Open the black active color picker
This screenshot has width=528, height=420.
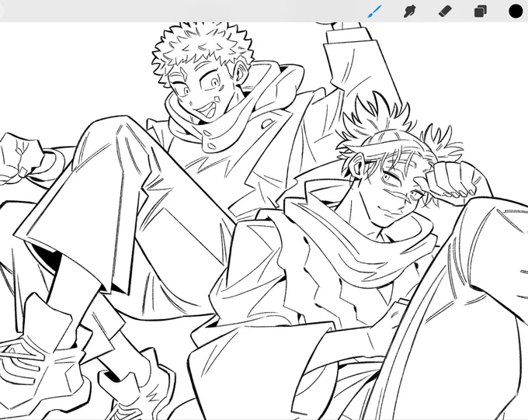[x=516, y=12]
